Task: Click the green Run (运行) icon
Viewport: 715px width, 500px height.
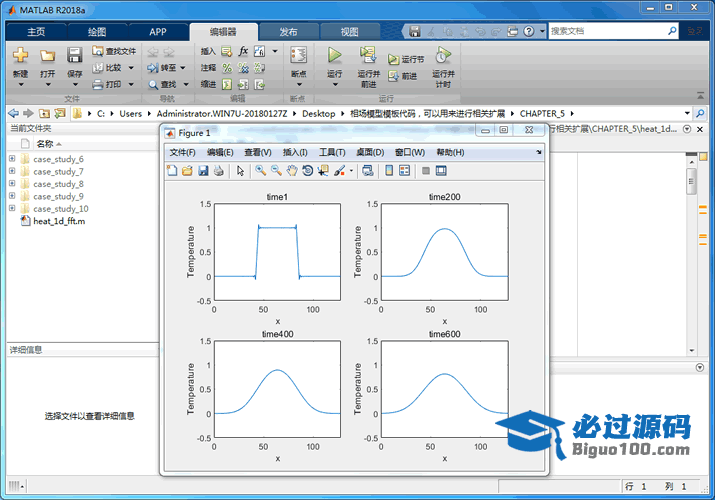Action: click(335, 55)
